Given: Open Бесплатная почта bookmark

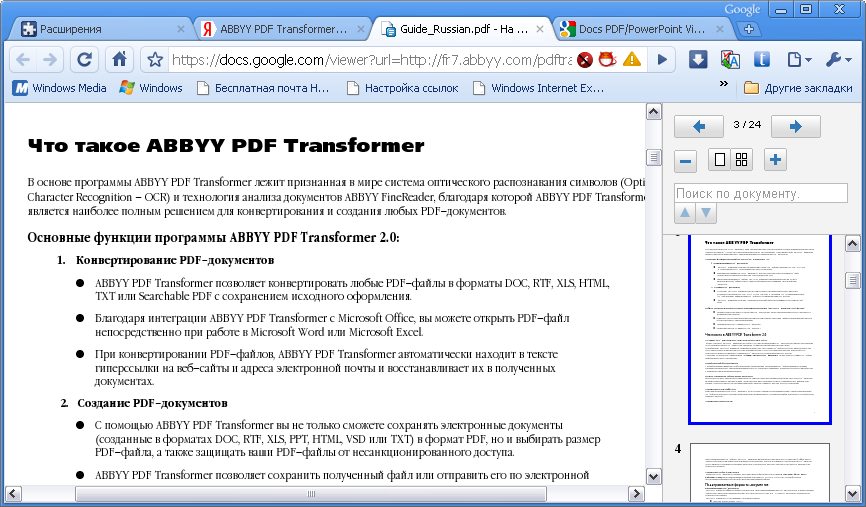Looking at the screenshot, I should [x=263, y=88].
